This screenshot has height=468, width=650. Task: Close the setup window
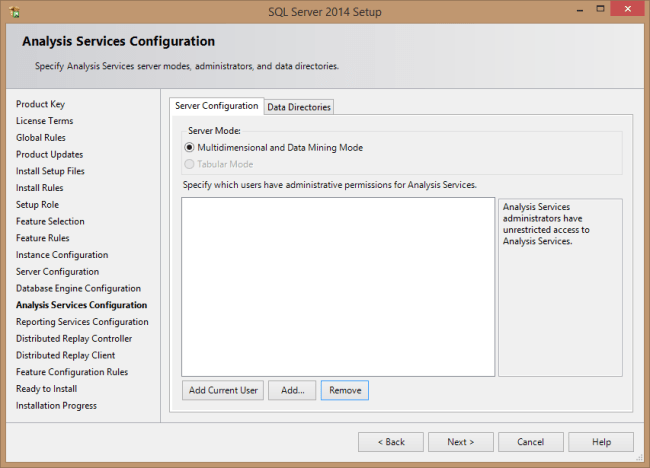pyautogui.click(x=626, y=9)
